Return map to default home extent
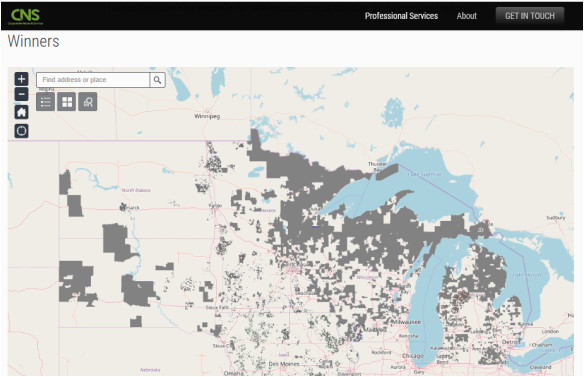Screen dimensions: 584x377 (x=21, y=112)
